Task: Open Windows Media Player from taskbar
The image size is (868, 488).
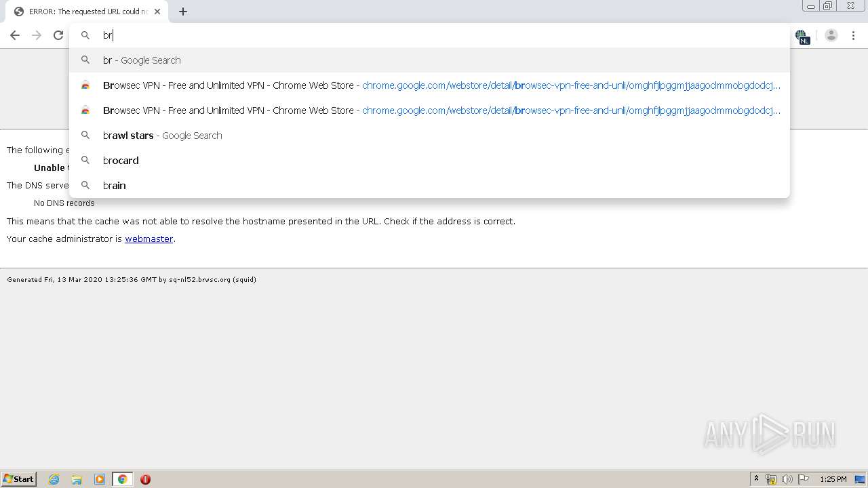Action: pos(100,479)
